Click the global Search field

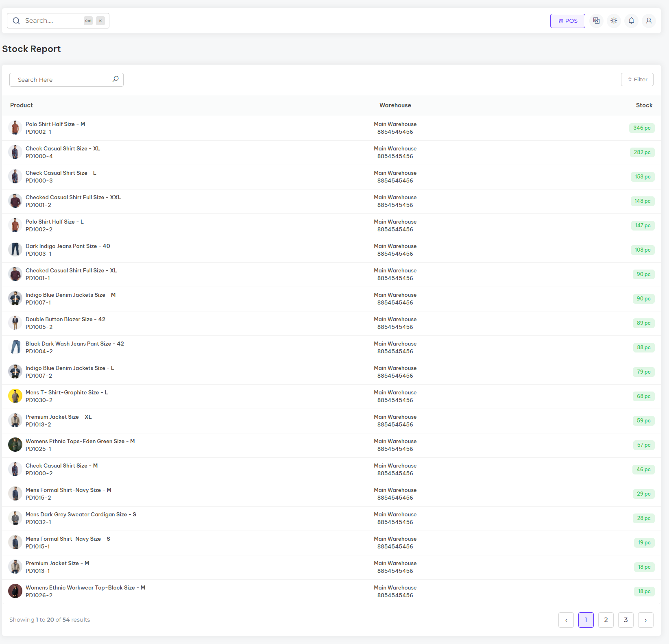click(53, 21)
